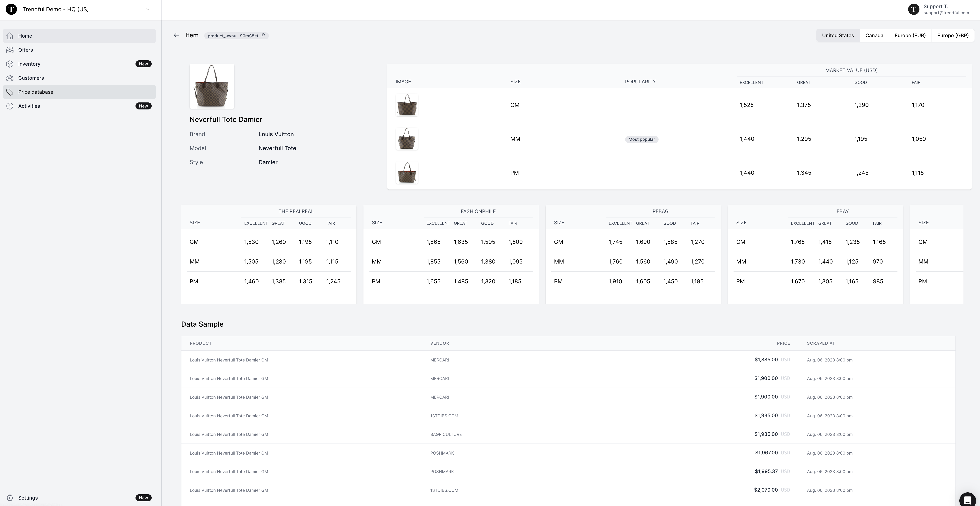Click the Rebag table header
Screen dimensions: 980x506
click(660, 211)
